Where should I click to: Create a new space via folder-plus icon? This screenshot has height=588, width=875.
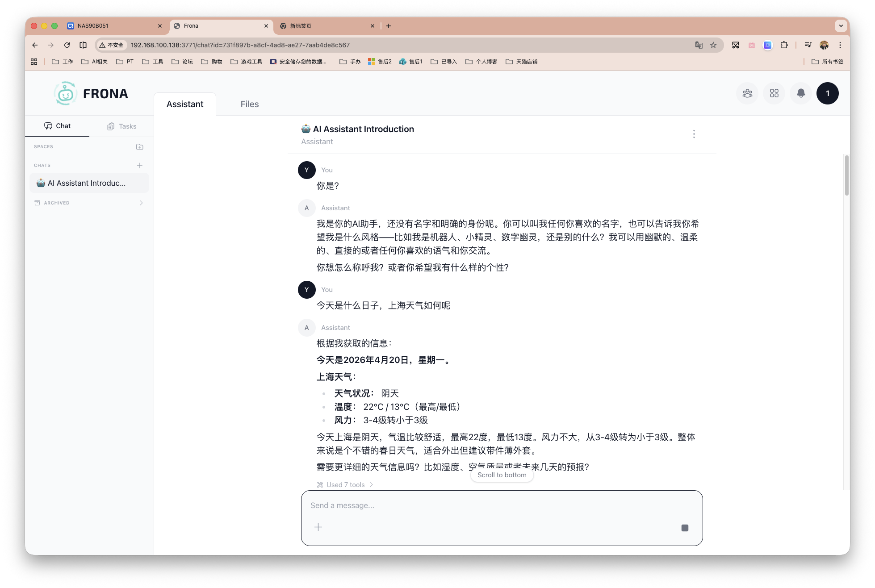click(140, 146)
